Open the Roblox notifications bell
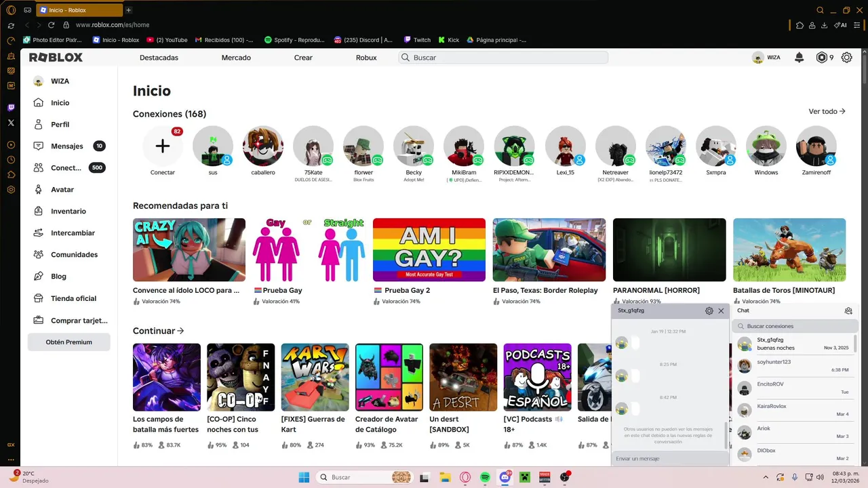This screenshot has height=488, width=868. click(799, 58)
